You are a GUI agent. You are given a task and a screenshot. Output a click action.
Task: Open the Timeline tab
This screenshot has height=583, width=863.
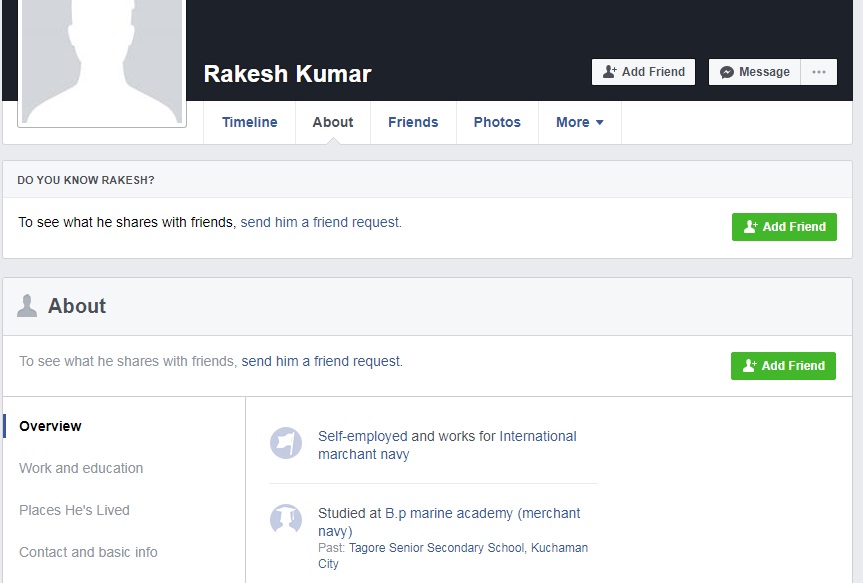(250, 122)
